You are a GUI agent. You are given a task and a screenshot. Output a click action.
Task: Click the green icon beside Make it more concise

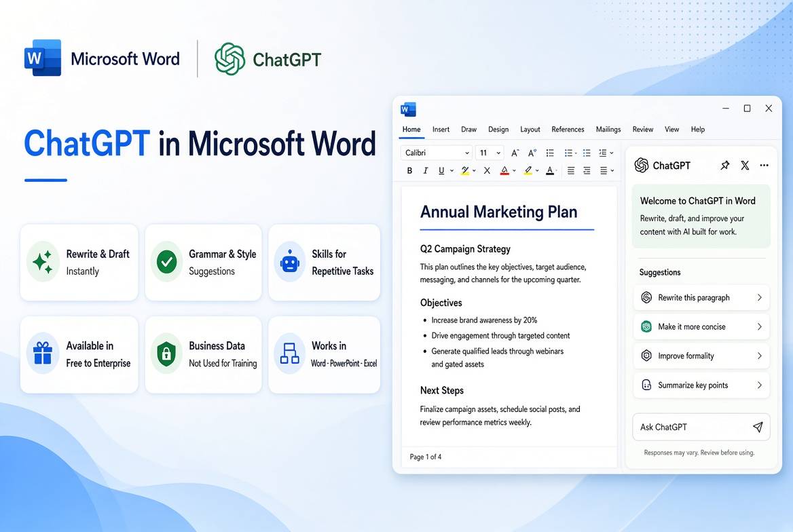[646, 326]
